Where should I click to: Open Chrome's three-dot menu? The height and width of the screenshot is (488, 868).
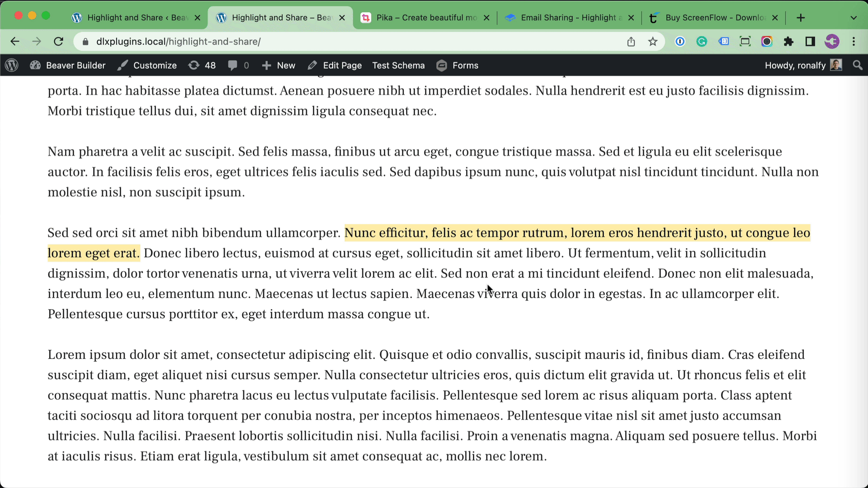[854, 42]
